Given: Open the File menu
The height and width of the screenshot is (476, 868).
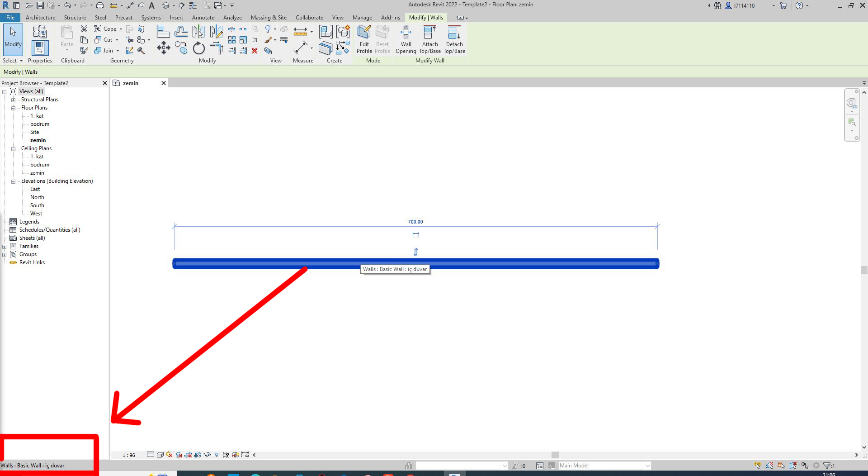Looking at the screenshot, I should point(10,18).
